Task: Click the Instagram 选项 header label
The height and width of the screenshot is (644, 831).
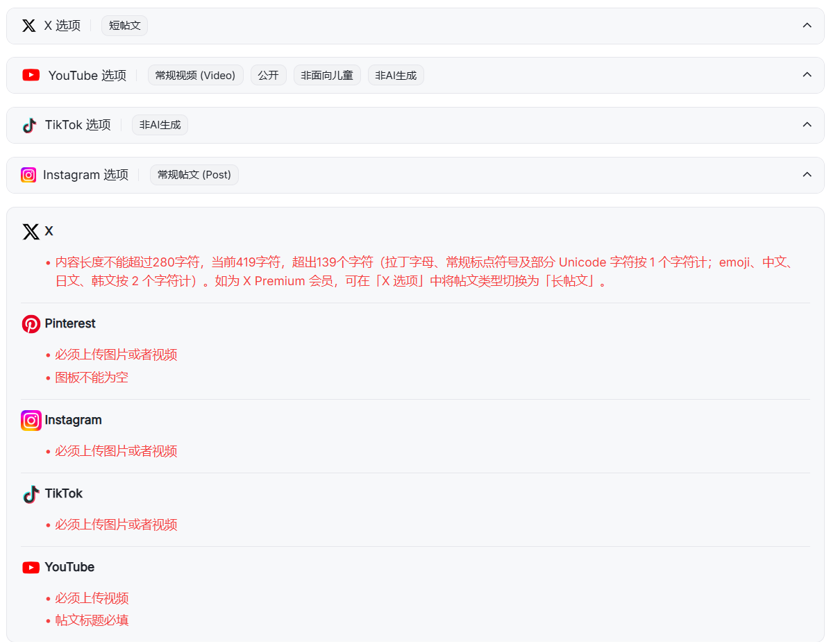Action: [x=86, y=175]
